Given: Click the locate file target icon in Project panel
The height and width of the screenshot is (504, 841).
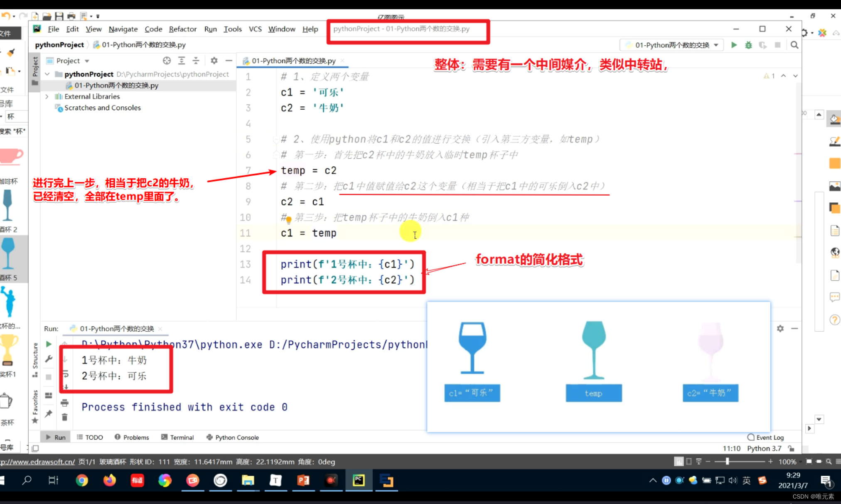Looking at the screenshot, I should [167, 61].
